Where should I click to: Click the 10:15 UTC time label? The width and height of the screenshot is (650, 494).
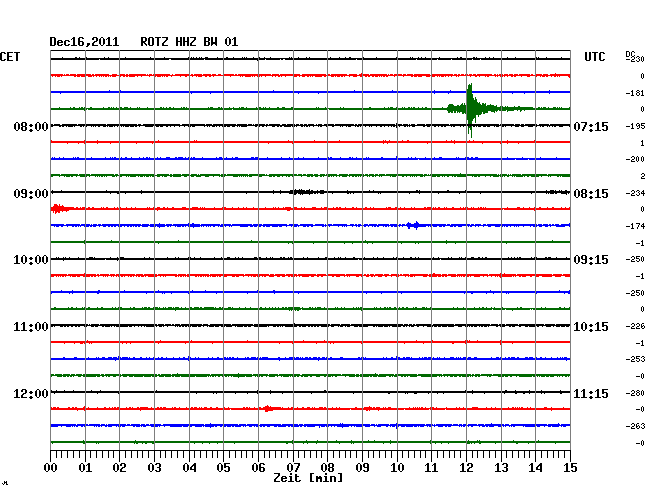[591, 327]
